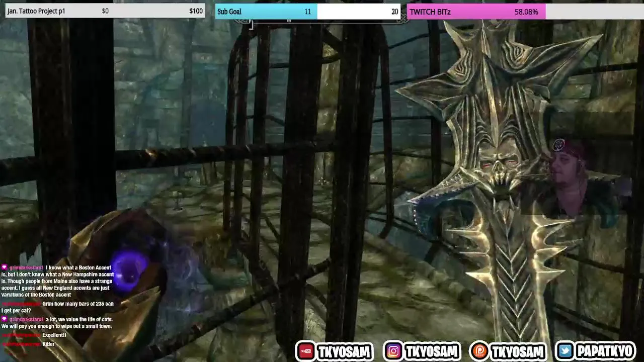Viewport: 644px width, 362px height.
Task: Click the TKYOSAM label beside the YouTube icon
Action: 344,351
